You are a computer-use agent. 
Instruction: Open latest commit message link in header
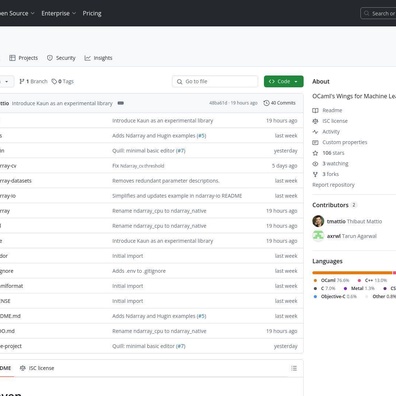62,103
